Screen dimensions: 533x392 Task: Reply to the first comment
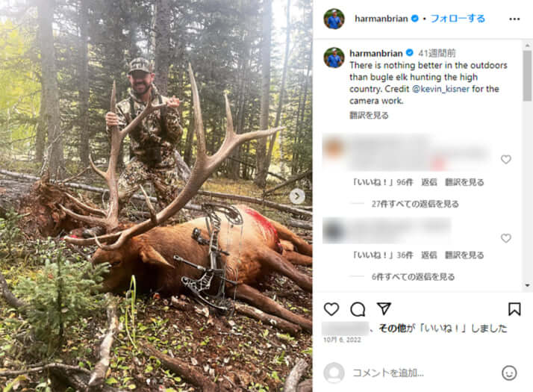click(428, 182)
